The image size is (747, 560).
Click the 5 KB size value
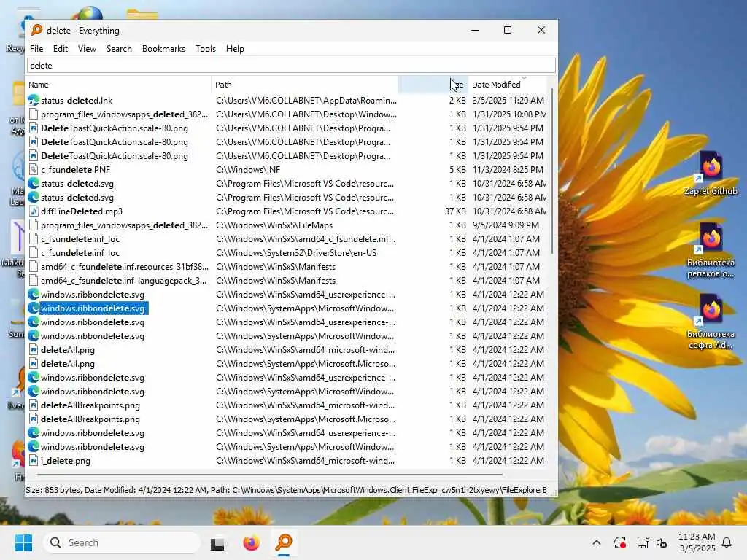pos(457,169)
